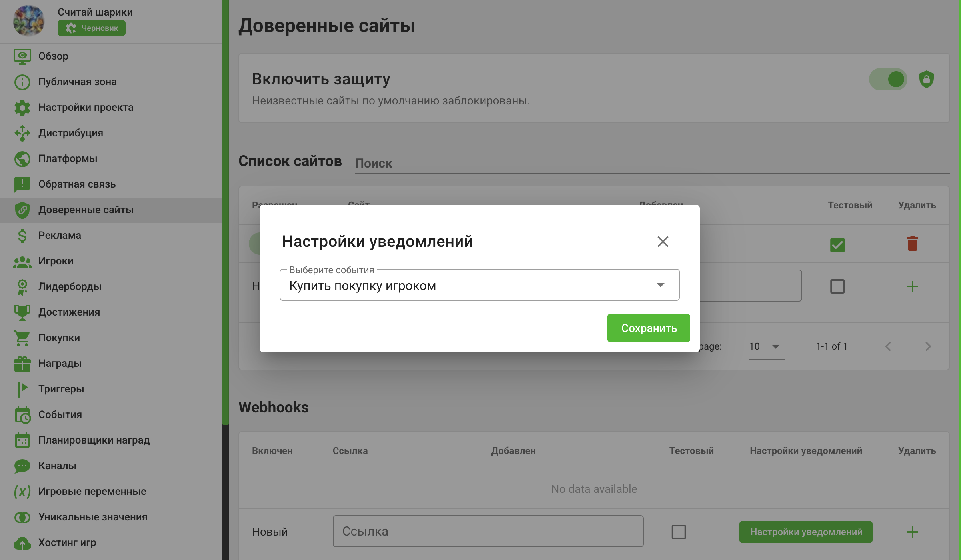Click the Настройки проекта gear icon

[22, 108]
